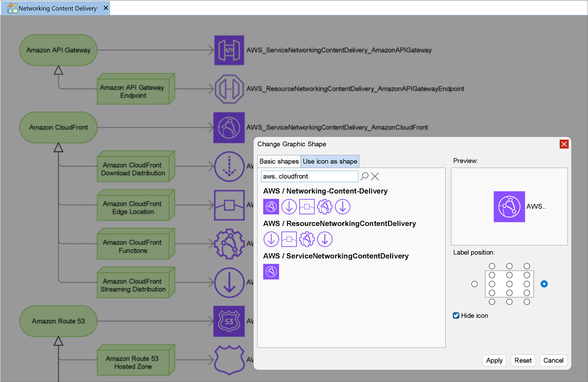Choose the Edge Location icon under Networking-Content-Delivery
This screenshot has width=588, height=382.
[307, 207]
